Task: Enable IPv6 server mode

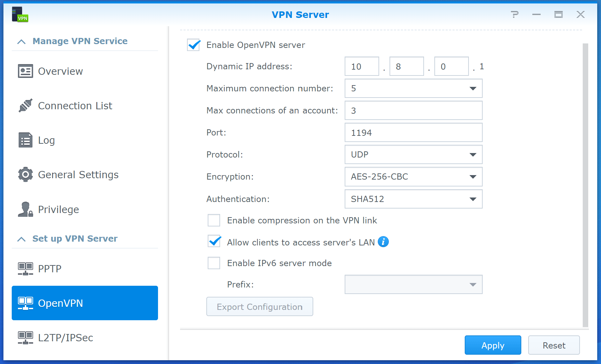Action: [x=214, y=263]
